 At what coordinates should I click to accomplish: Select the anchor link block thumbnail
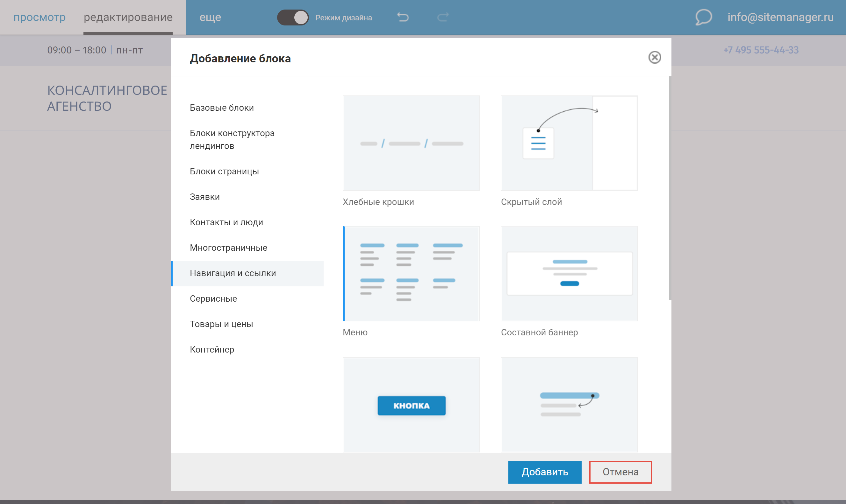(x=569, y=404)
